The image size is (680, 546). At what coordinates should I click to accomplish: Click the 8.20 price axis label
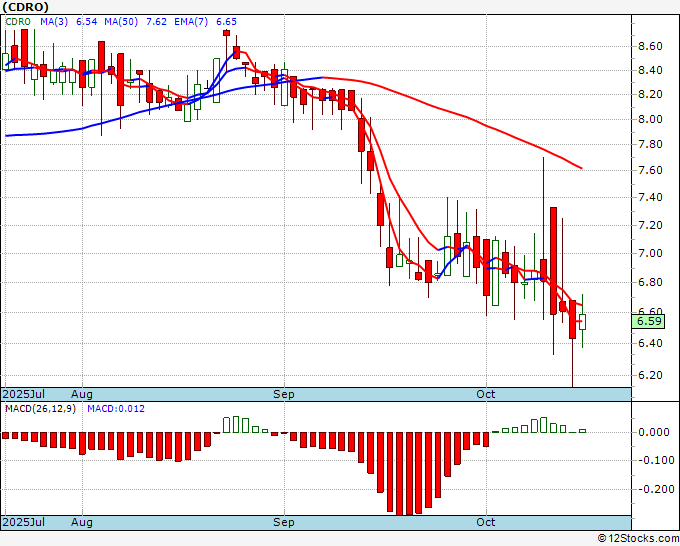point(650,95)
